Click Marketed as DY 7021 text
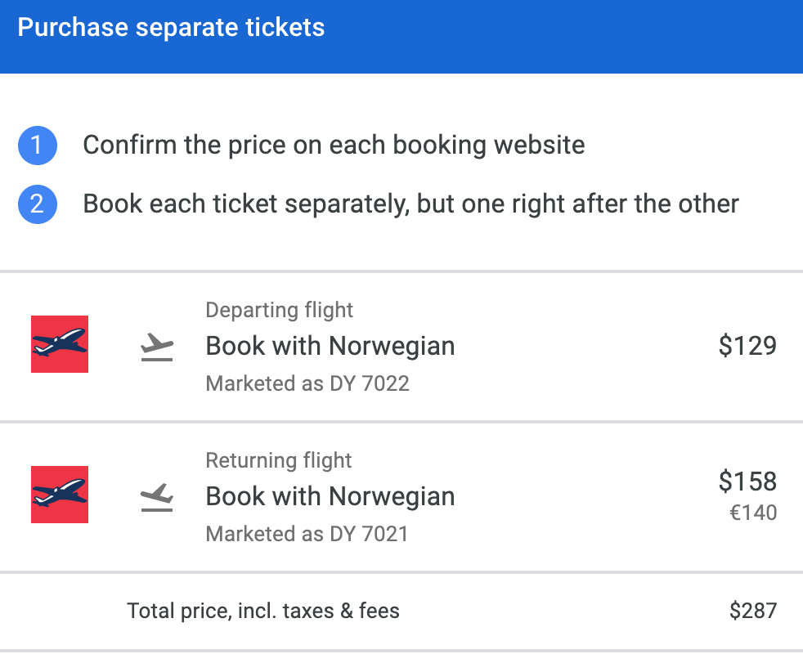The width and height of the screenshot is (803, 672). click(307, 534)
